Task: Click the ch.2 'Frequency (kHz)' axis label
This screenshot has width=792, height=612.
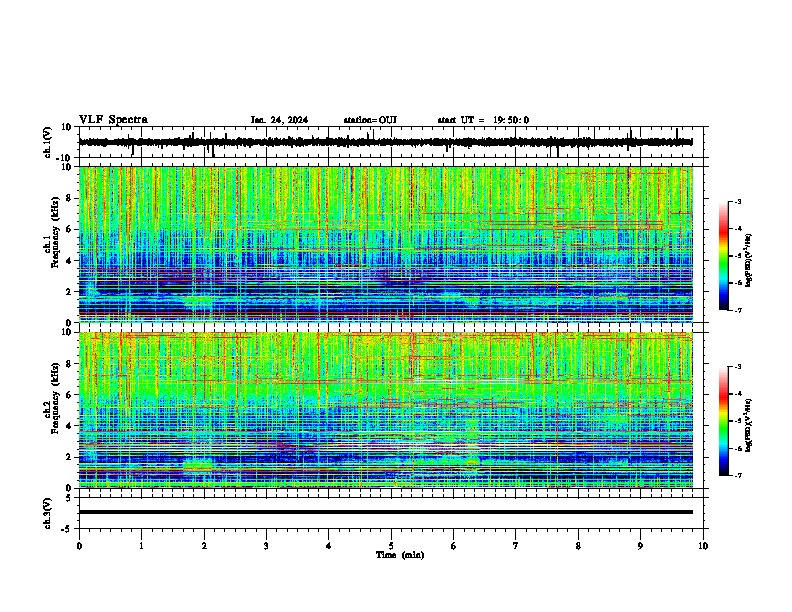Action: coord(56,398)
